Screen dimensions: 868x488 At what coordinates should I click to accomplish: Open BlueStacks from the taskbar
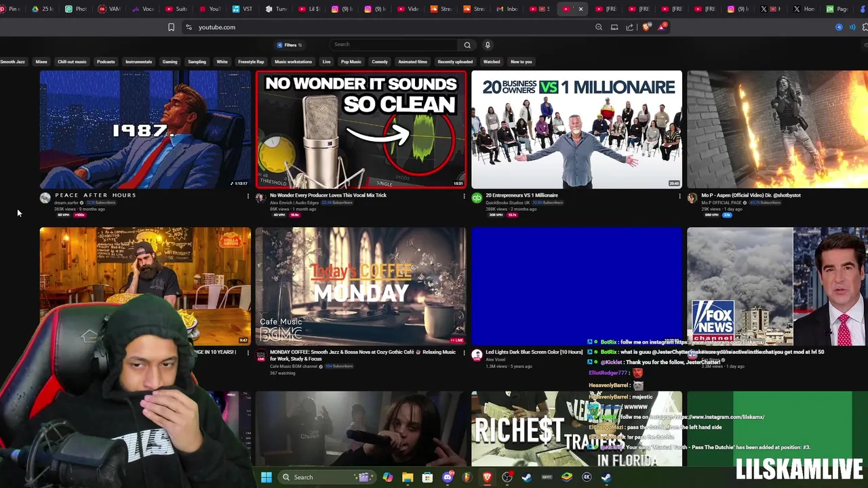point(567,477)
